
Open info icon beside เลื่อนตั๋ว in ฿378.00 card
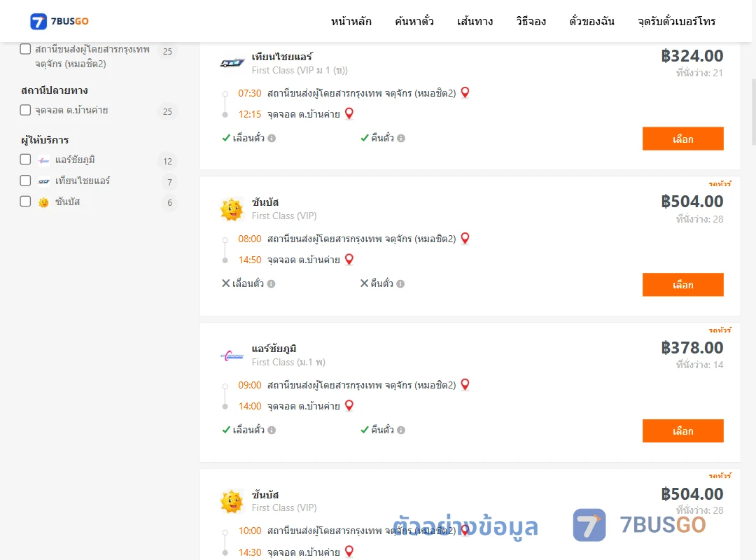272,430
